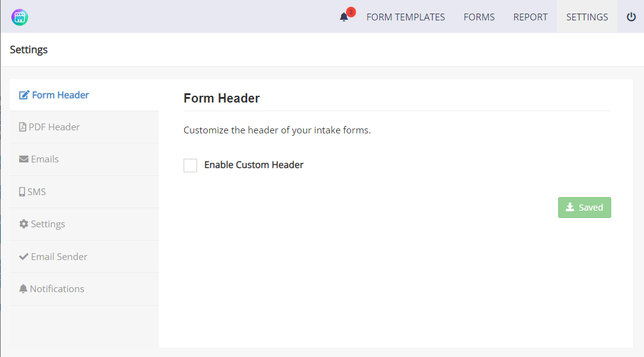
Task: Open the Notifications settings tab
Action: [84, 289]
